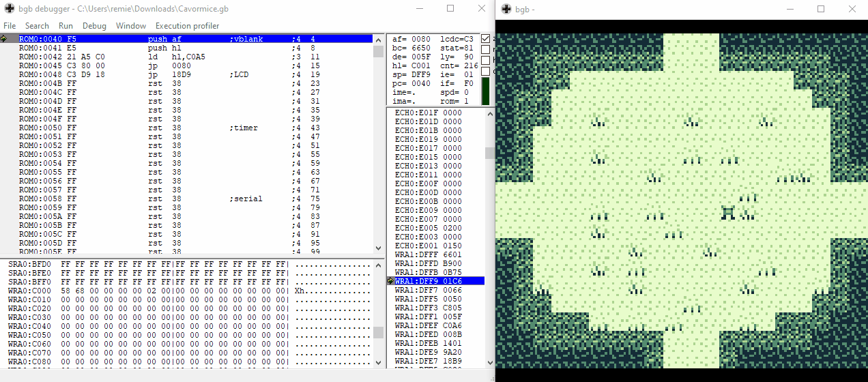
Task: Click the memory dump scrollbar up arrow
Action: pyautogui.click(x=378, y=265)
